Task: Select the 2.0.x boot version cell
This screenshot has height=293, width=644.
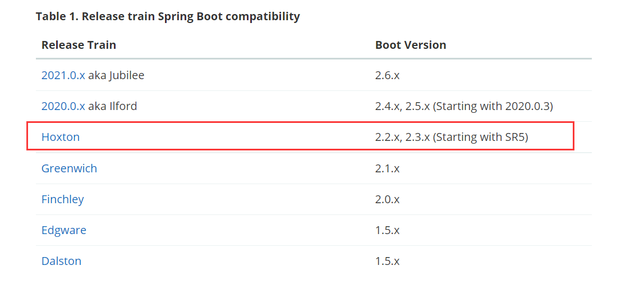Action: [x=387, y=199]
